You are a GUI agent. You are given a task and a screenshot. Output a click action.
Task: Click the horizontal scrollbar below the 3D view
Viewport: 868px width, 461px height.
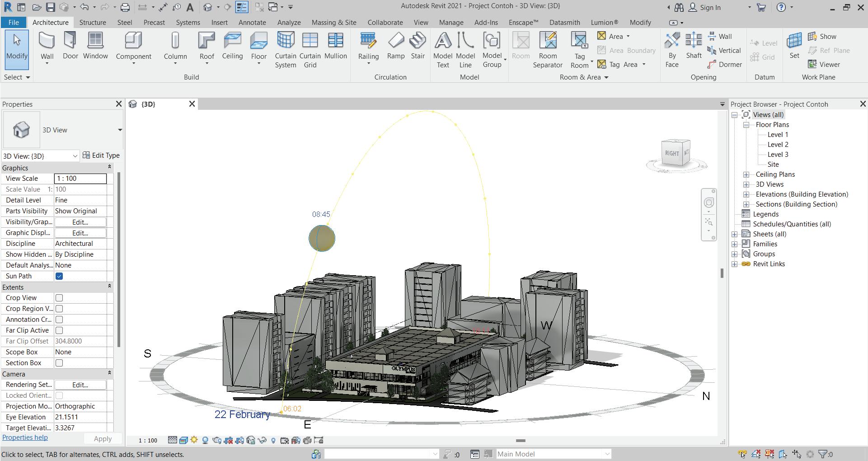point(521,441)
